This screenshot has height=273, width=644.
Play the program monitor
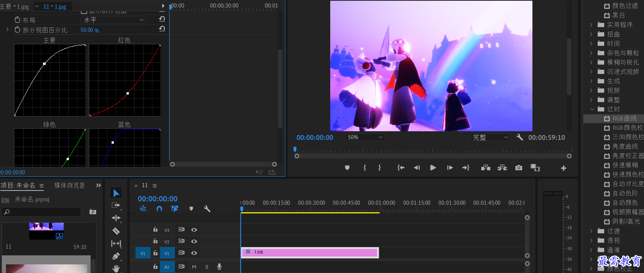coord(433,168)
